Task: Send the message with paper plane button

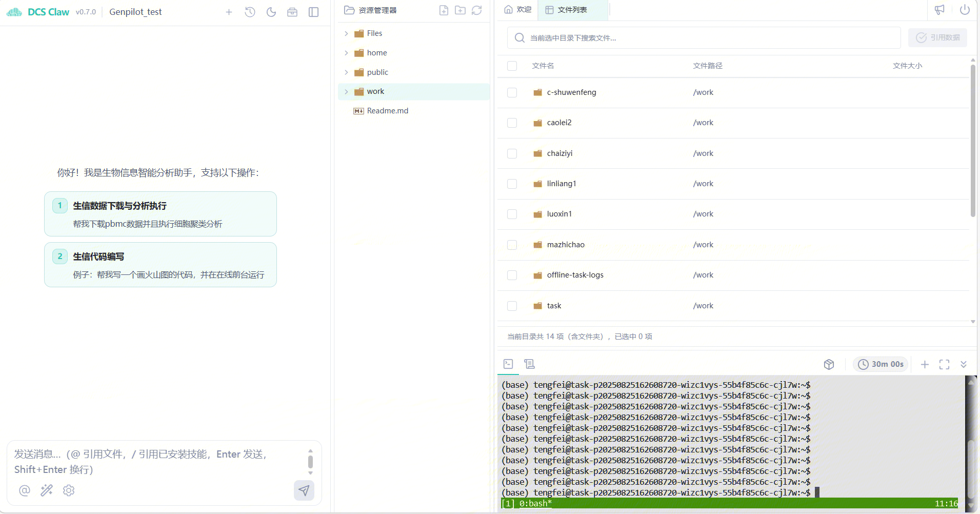Action: click(x=304, y=490)
